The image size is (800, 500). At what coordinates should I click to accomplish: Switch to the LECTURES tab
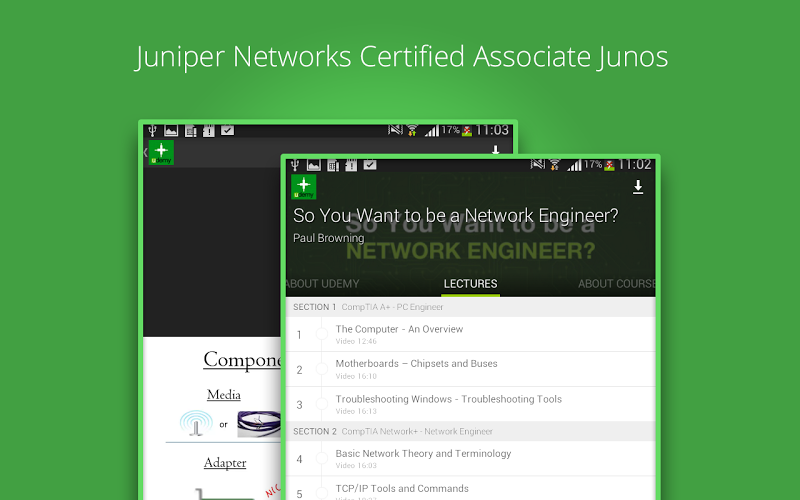470,284
